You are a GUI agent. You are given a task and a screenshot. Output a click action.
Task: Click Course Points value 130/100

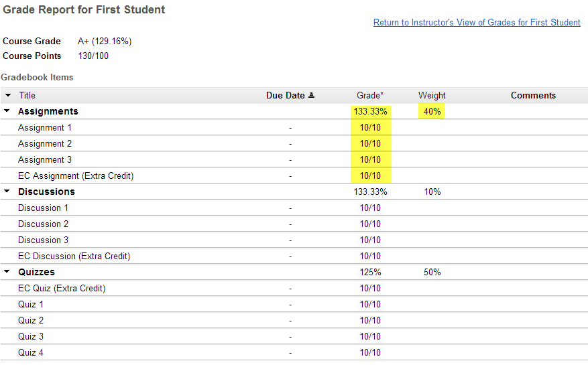(x=93, y=56)
